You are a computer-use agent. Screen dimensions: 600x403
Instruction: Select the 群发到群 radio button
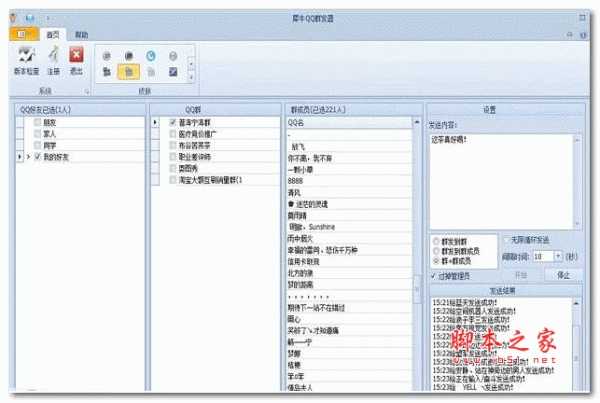(436, 241)
